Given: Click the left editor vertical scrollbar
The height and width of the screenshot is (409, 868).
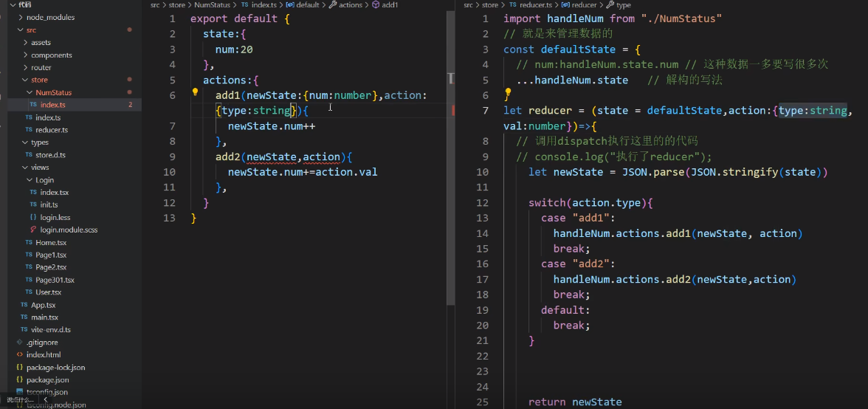Looking at the screenshot, I should click(x=450, y=158).
